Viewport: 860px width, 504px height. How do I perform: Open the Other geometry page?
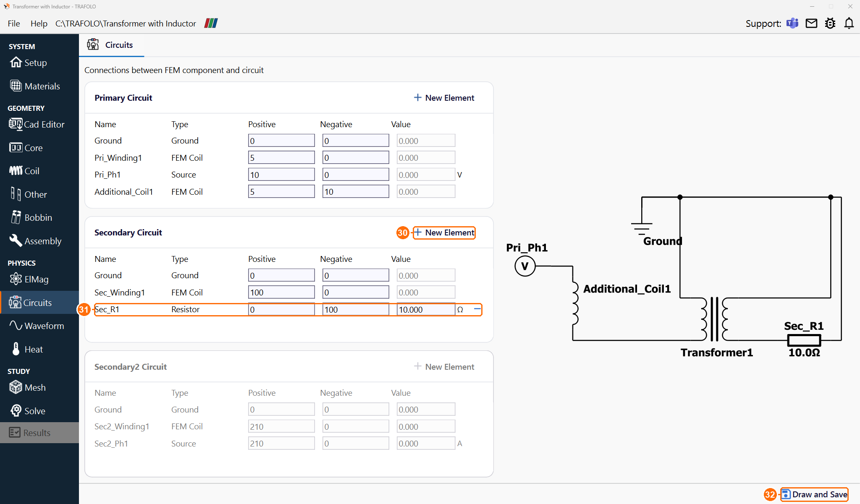tap(28, 194)
